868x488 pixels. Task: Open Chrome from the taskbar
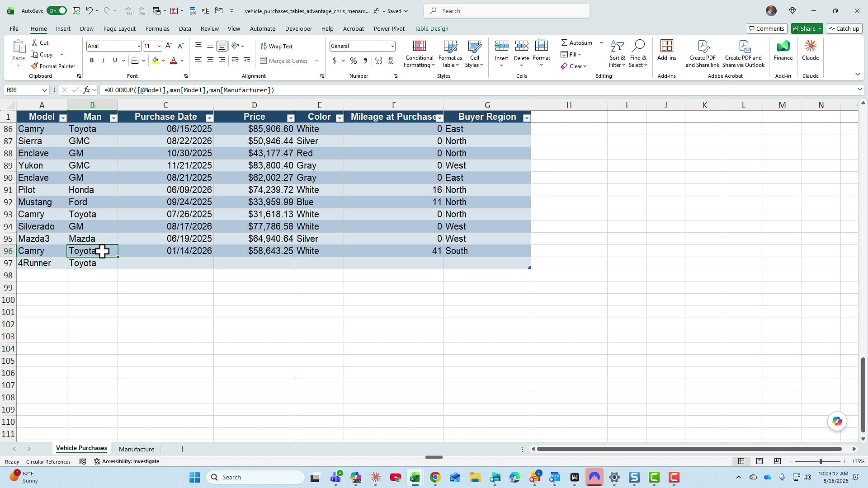(x=435, y=477)
